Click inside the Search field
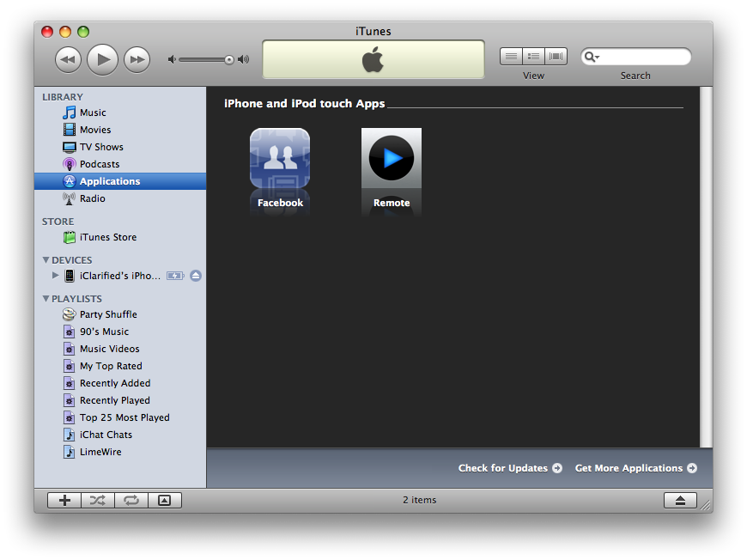The width and height of the screenshot is (747, 560). tap(636, 57)
